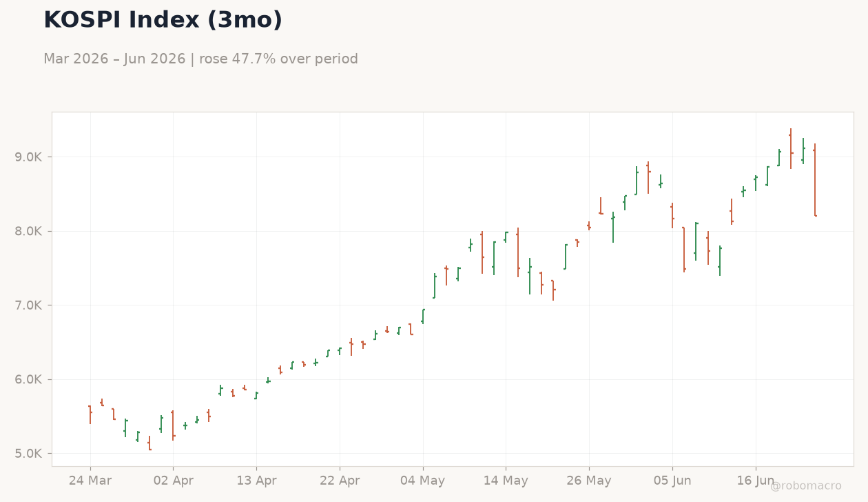868x502 pixels.
Task: Click the 5.0K y-axis label
Action: point(28,454)
